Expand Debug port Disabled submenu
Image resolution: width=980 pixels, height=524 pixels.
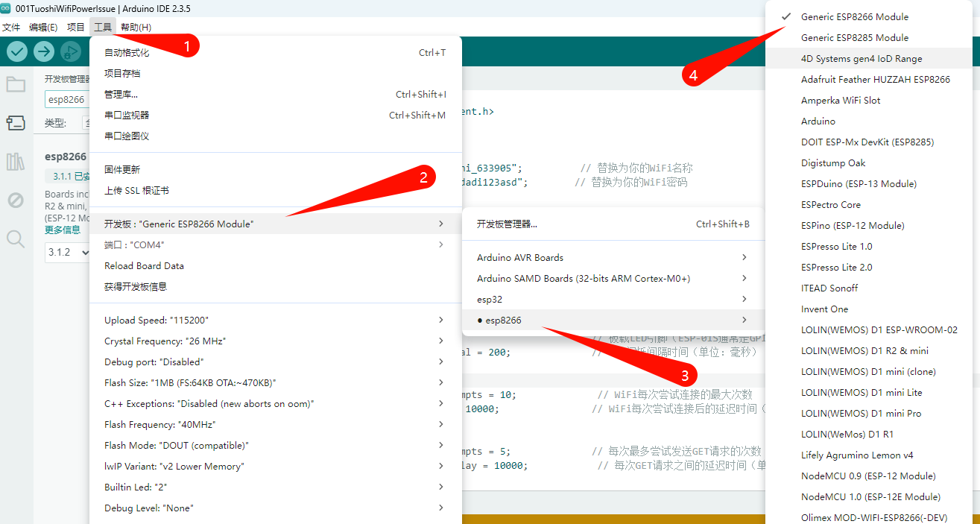(276, 362)
